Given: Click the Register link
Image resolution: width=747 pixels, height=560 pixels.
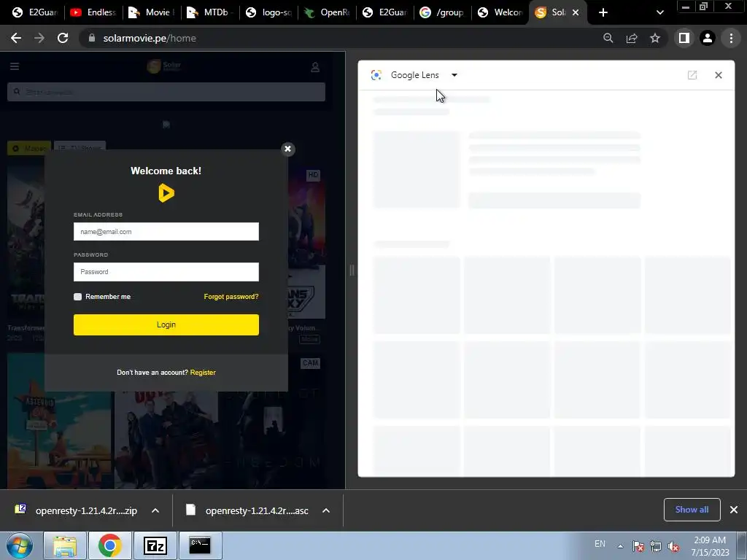Looking at the screenshot, I should [203, 373].
